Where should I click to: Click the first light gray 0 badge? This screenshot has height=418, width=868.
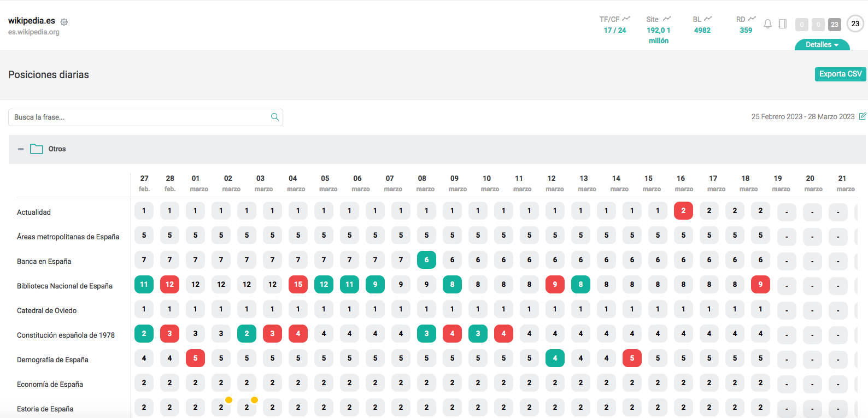click(x=802, y=24)
